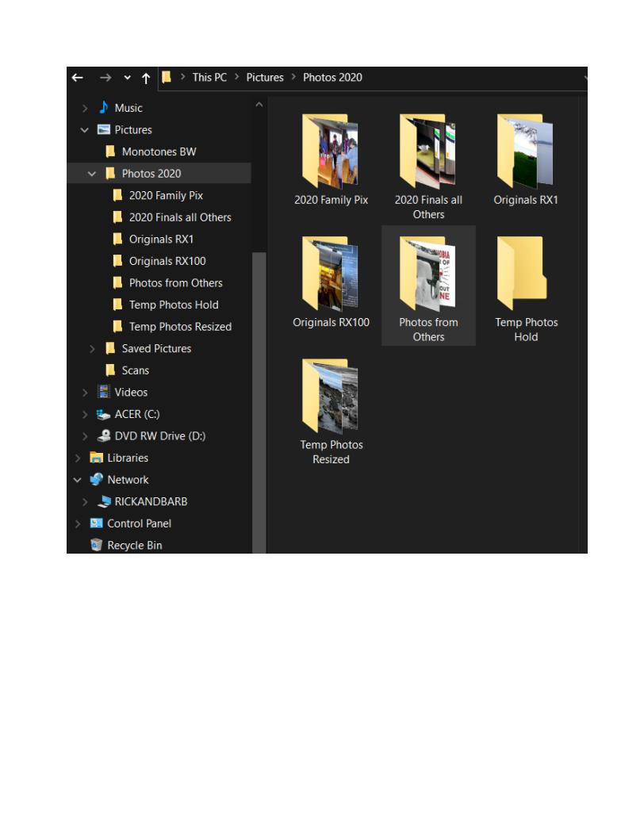Click This PC in the address bar
Viewport: 644px width, 836px height.
(x=209, y=78)
